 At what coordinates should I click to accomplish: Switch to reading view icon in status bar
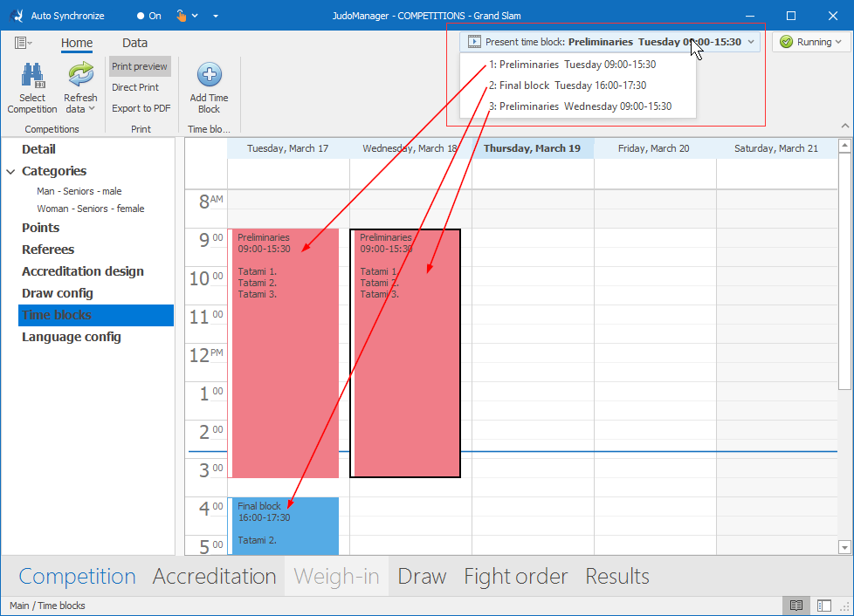click(x=795, y=606)
